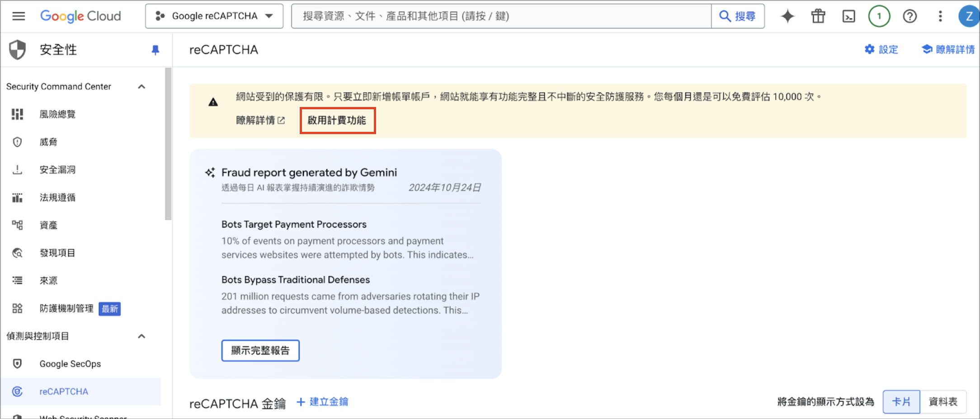The image size is (980, 419).
Task: Click the Gemini sparkle icon on fraud report
Action: 210,172
